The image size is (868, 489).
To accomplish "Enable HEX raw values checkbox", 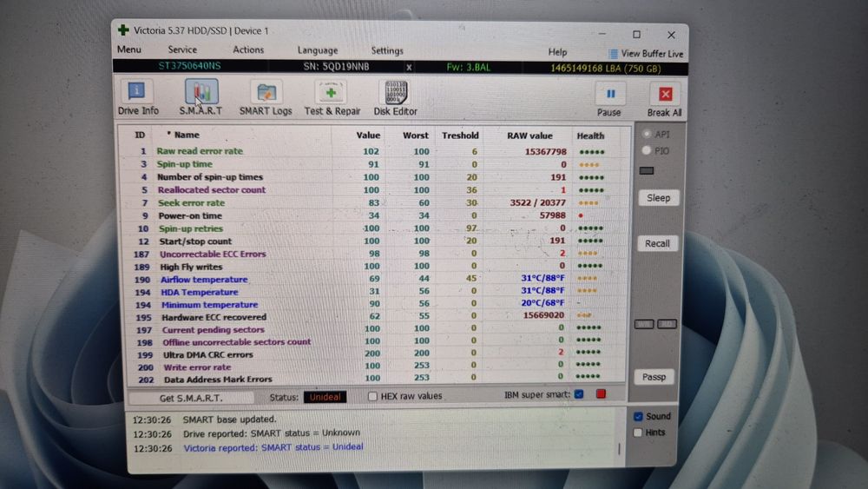I will pos(372,396).
